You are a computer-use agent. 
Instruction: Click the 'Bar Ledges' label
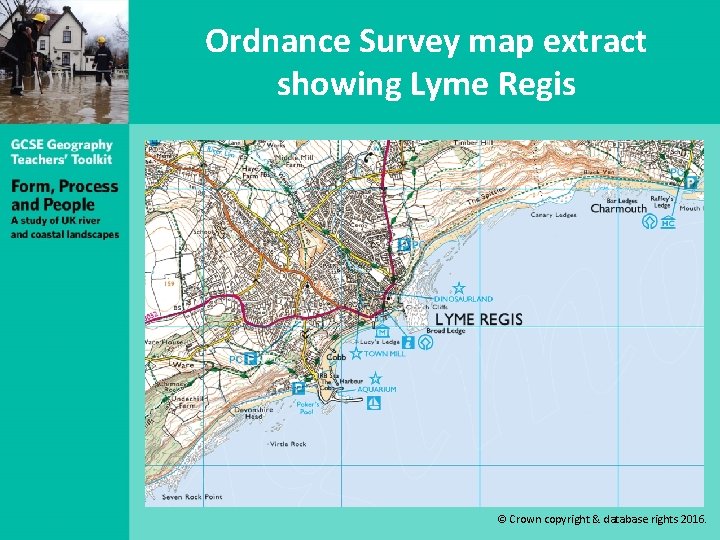pos(622,201)
